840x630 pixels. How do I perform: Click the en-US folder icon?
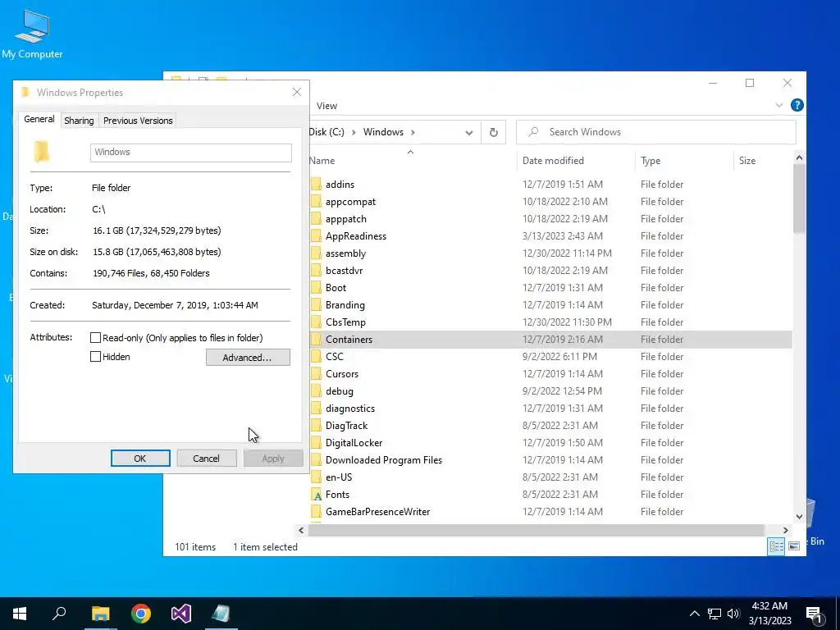[x=316, y=477]
